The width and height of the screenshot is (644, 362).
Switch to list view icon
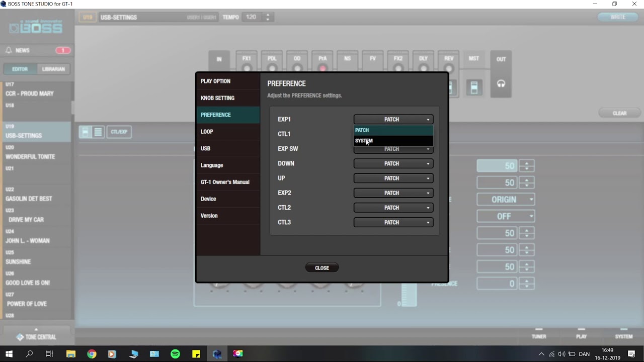click(98, 132)
